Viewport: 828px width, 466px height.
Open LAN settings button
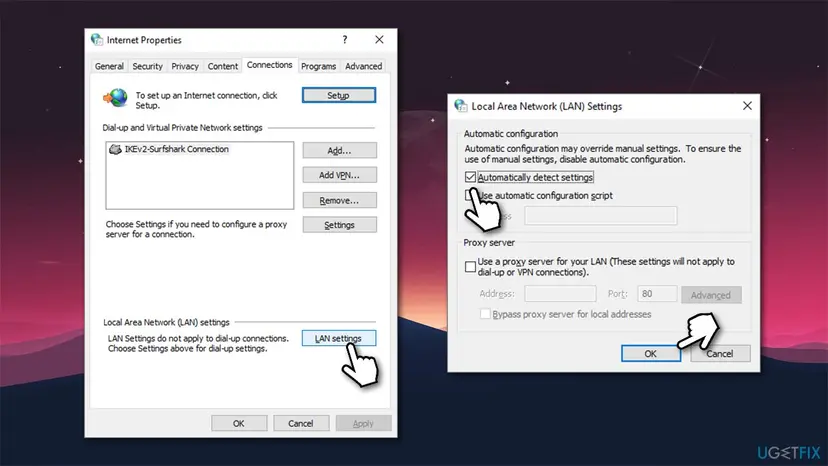(x=339, y=338)
